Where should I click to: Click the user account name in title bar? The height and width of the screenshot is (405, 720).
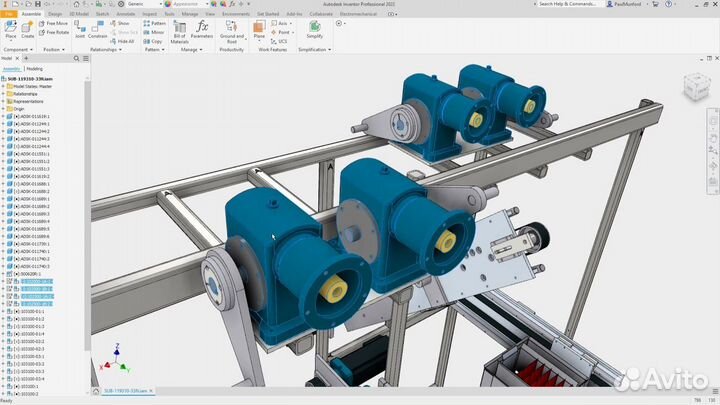click(627, 4)
